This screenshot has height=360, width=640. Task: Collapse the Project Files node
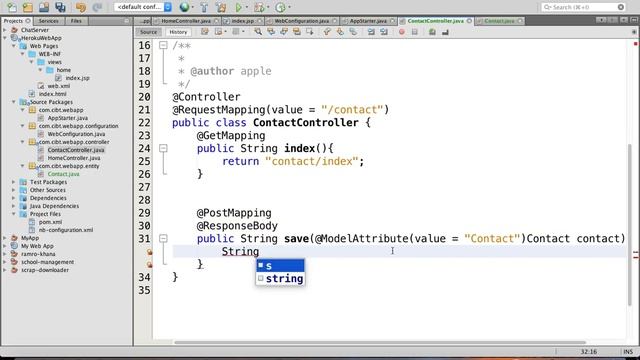click(14, 214)
